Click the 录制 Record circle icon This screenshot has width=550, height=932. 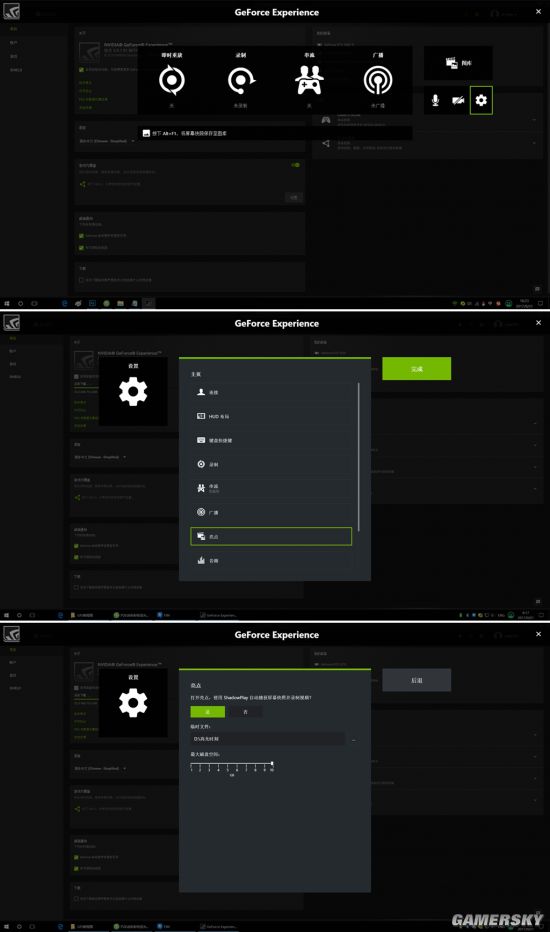[x=241, y=80]
